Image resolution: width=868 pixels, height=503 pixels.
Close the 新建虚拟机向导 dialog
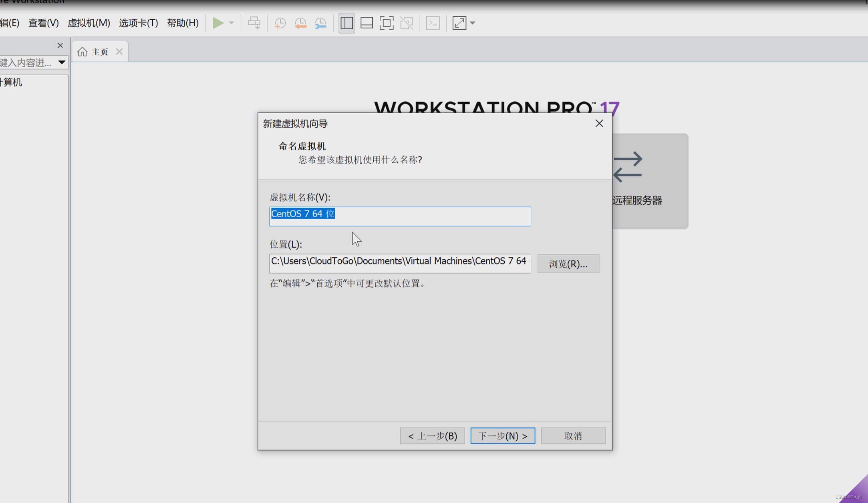coord(599,123)
